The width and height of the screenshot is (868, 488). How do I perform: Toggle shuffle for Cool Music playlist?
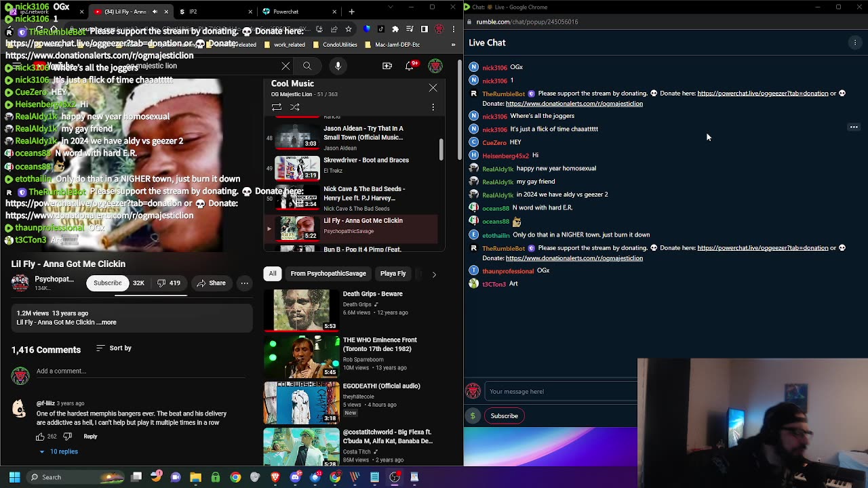tap(294, 107)
